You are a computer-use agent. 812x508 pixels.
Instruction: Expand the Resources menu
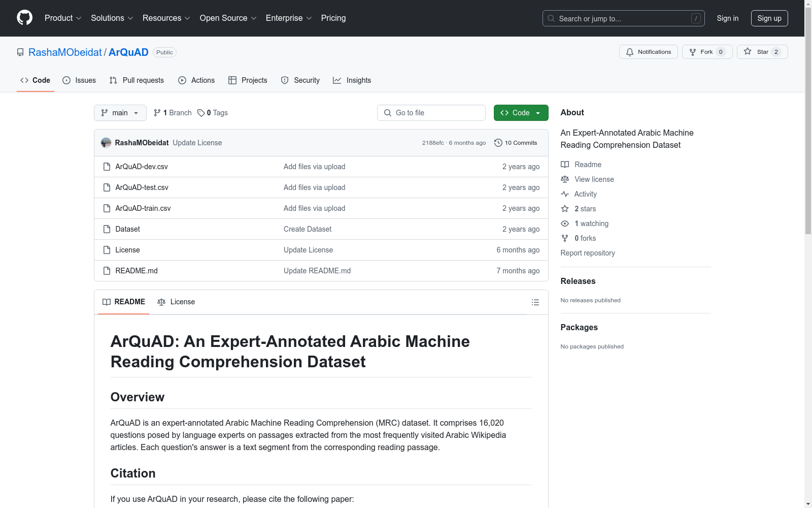pyautogui.click(x=166, y=18)
